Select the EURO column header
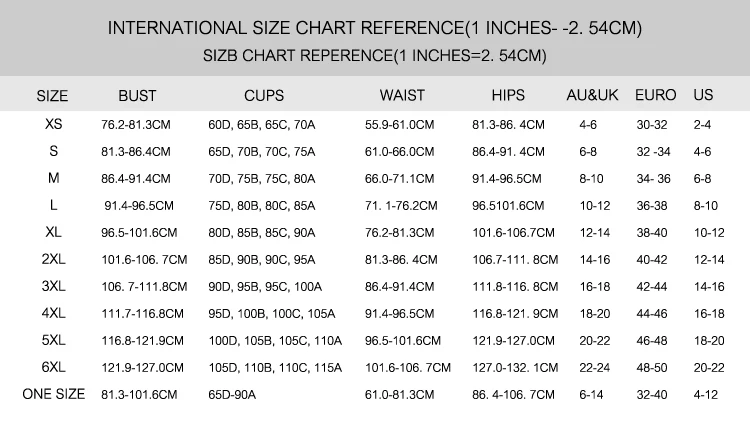The height and width of the screenshot is (422, 750). [x=655, y=95]
